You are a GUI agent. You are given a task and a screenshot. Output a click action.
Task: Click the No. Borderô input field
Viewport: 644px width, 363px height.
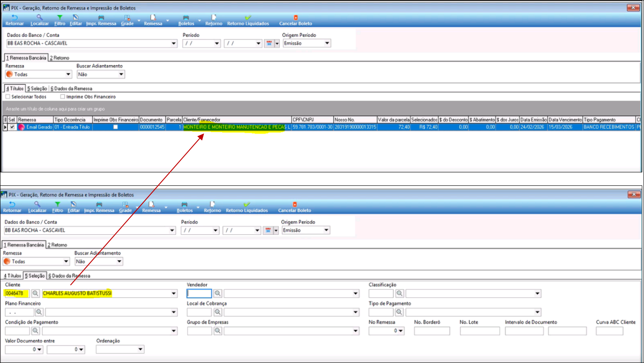(432, 331)
